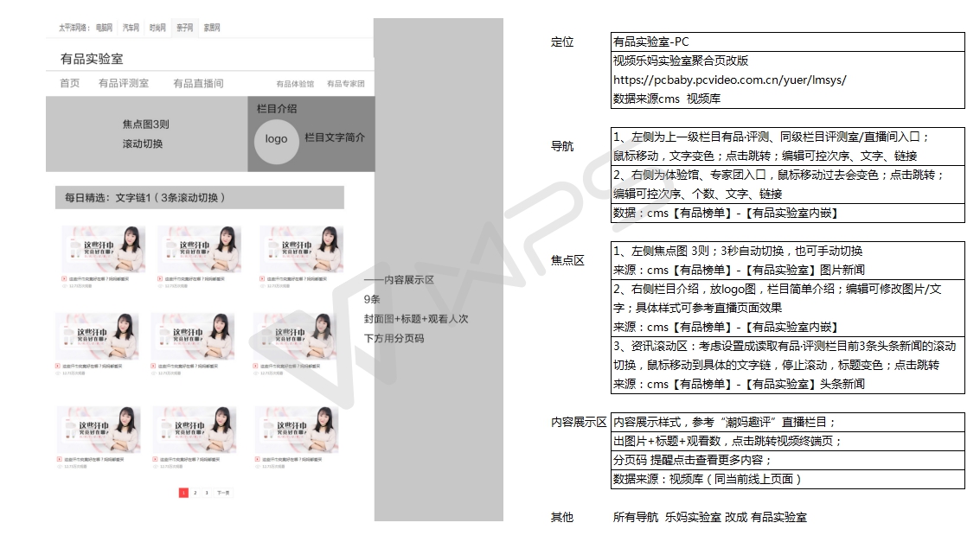Open the 首页 navigation tab
Image resolution: width=980 pixels, height=542 pixels.
click(69, 84)
